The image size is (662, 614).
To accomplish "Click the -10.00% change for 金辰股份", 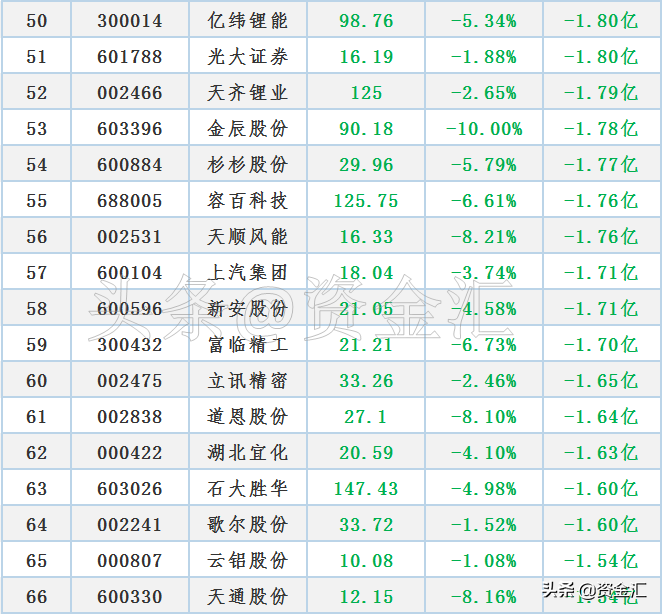I will pos(484,129).
